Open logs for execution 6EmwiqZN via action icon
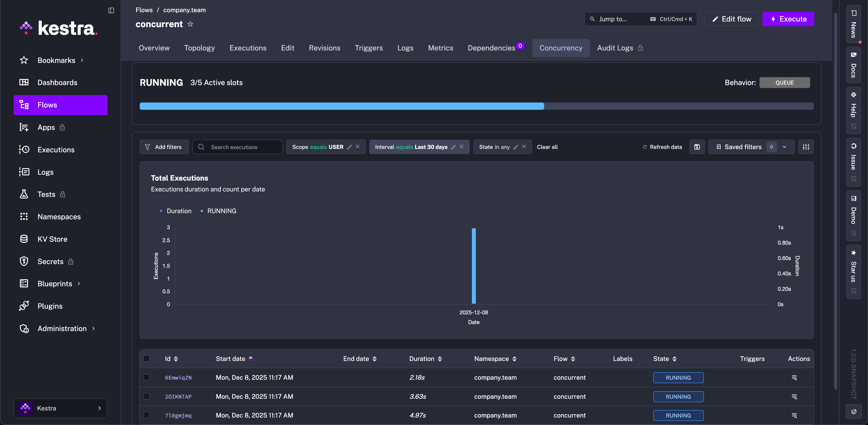The height and width of the screenshot is (425, 868). coord(794,378)
